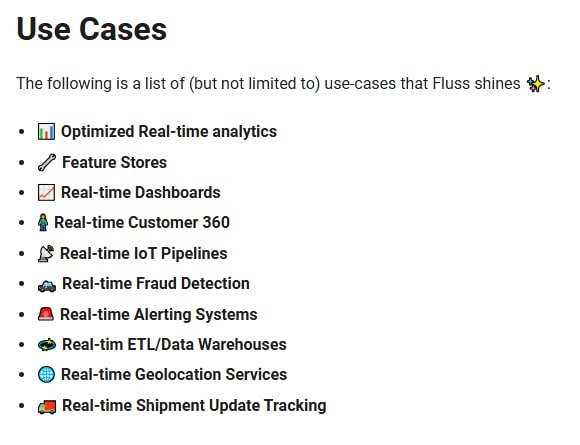Click the red siren light icon

[46, 314]
